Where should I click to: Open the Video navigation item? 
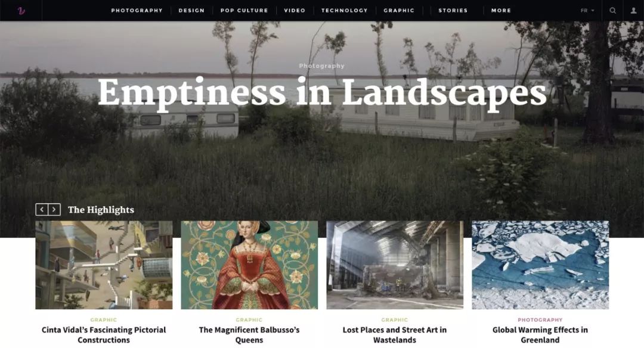click(295, 11)
